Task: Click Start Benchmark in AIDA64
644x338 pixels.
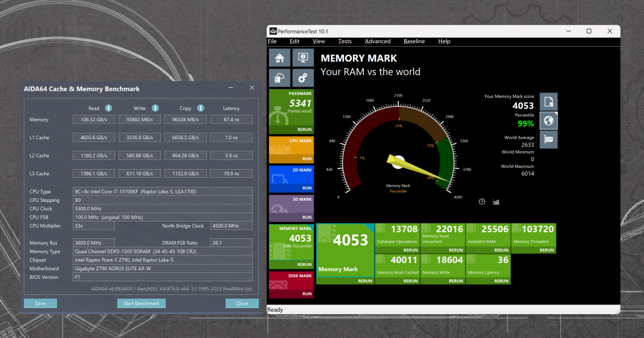Action: point(141,303)
